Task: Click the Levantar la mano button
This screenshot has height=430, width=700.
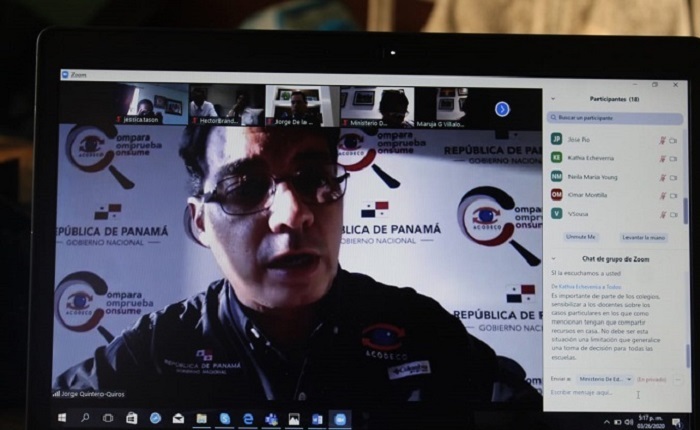Action: [643, 238]
